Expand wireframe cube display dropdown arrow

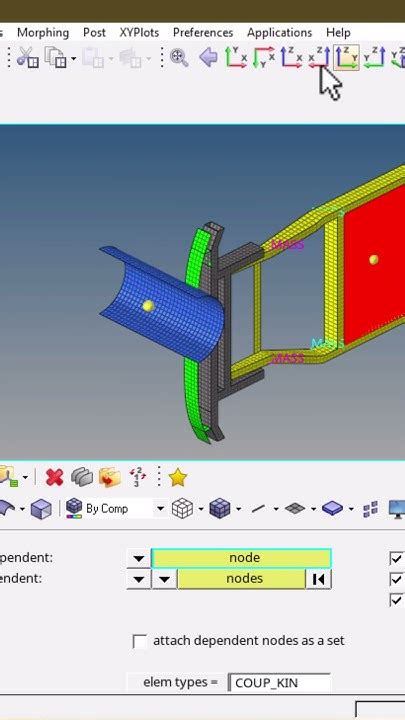point(201,509)
